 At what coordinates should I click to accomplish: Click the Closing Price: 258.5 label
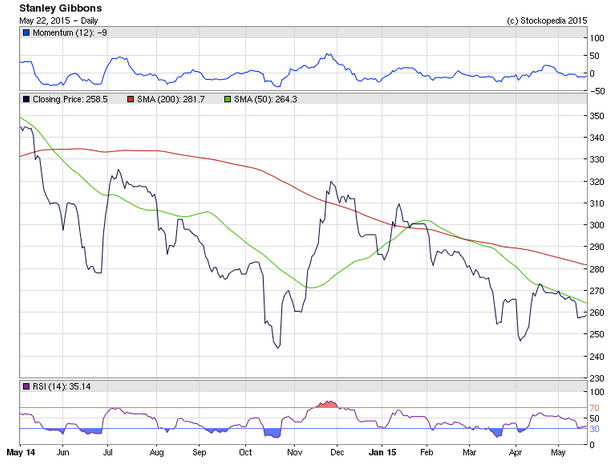click(x=70, y=100)
